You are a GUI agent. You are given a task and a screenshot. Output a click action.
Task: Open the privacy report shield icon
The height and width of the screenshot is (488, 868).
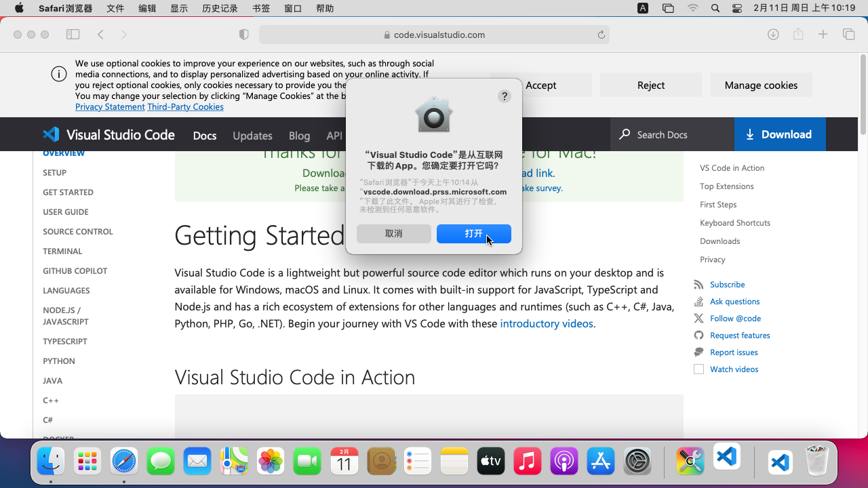pos(244,35)
